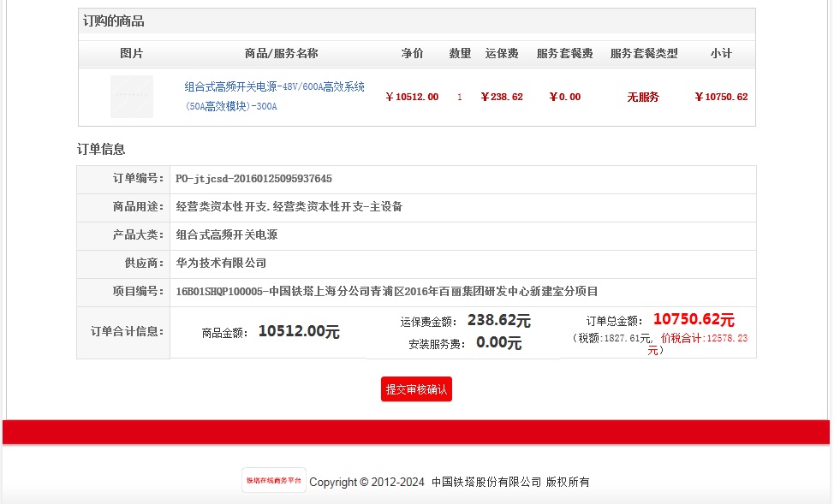Click the 图片 column header
This screenshot has height=504, width=840.
tap(132, 53)
